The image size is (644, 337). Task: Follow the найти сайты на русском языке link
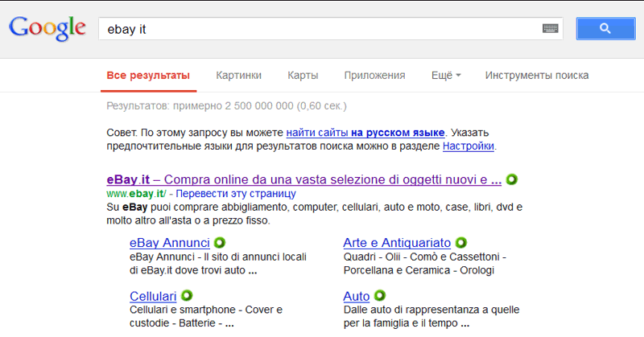pos(365,132)
